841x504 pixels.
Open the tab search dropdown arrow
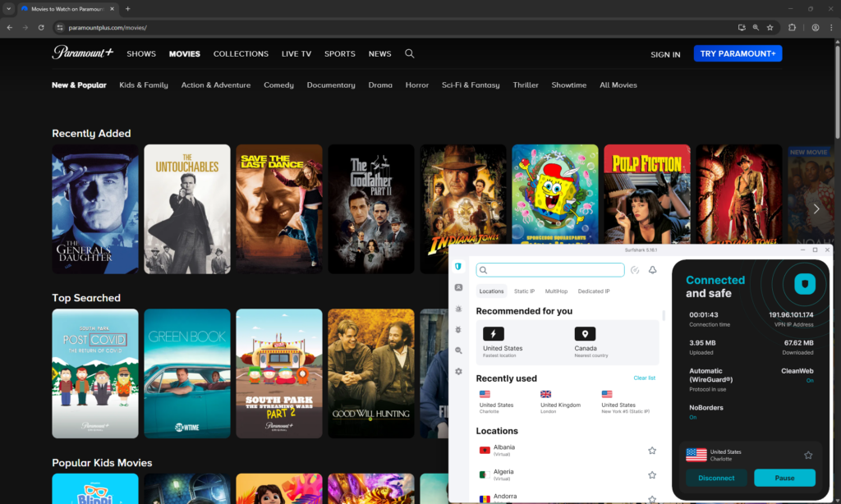click(8, 8)
